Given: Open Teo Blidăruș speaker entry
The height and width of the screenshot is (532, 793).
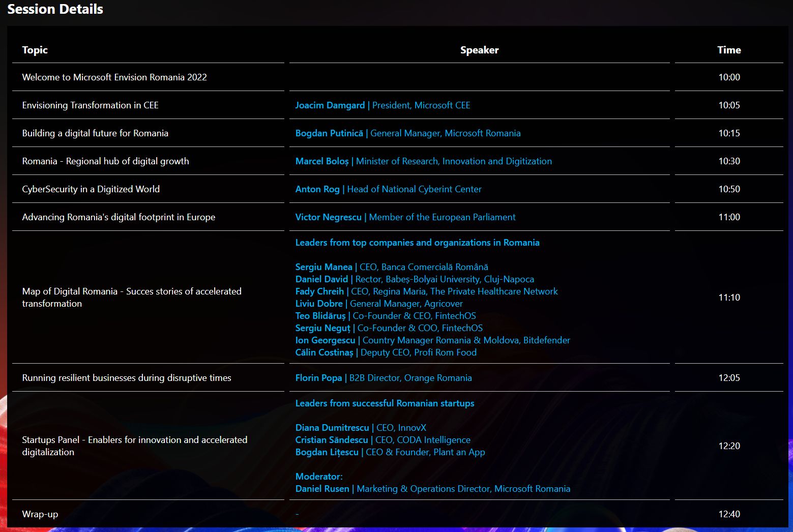Looking at the screenshot, I should [x=386, y=316].
